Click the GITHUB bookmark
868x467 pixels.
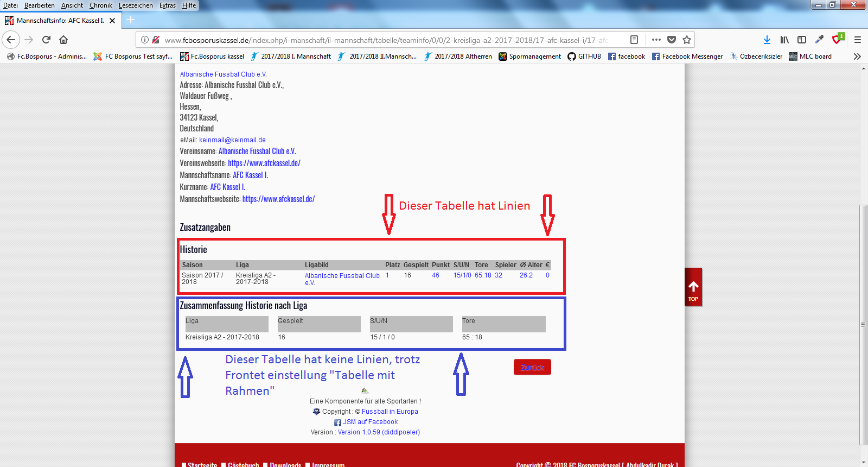(x=584, y=56)
